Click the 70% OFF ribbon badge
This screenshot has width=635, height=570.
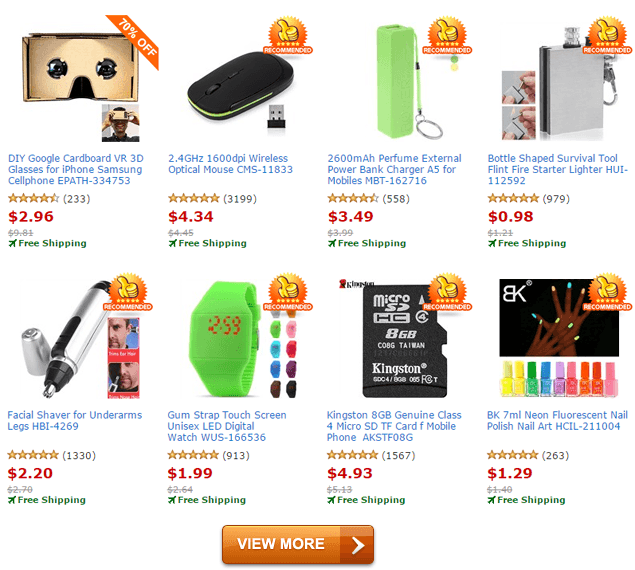pyautogui.click(x=135, y=40)
